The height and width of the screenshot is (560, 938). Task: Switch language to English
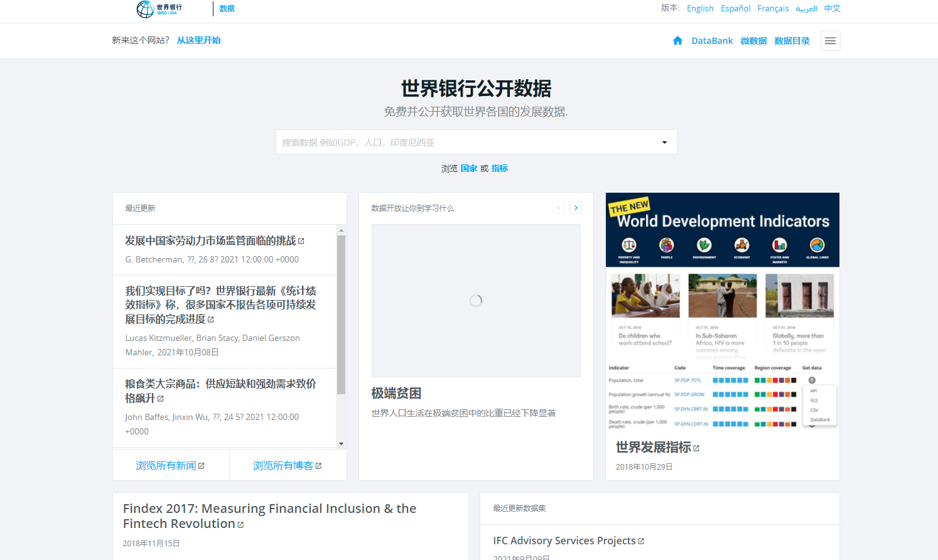[x=700, y=8]
